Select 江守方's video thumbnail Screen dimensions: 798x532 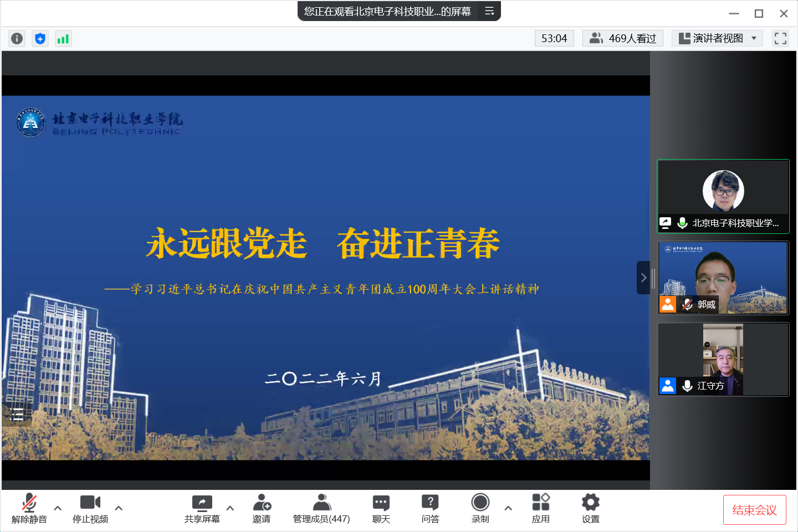point(723,359)
